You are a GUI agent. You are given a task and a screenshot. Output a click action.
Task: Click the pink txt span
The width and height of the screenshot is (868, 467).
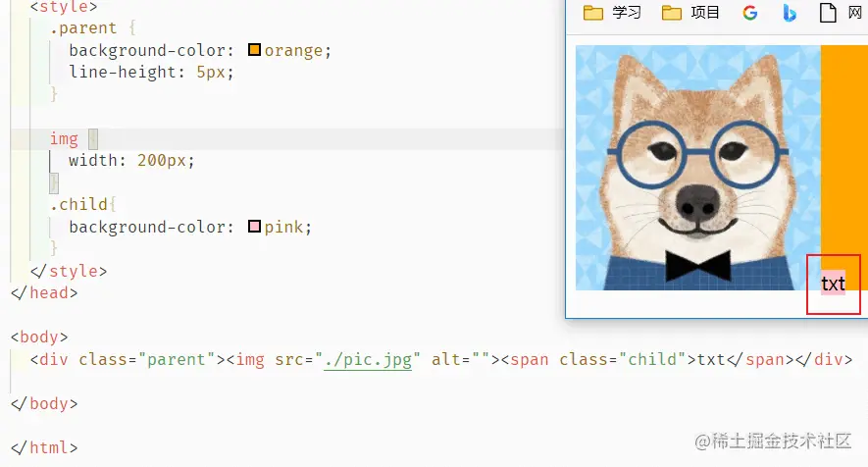833,284
